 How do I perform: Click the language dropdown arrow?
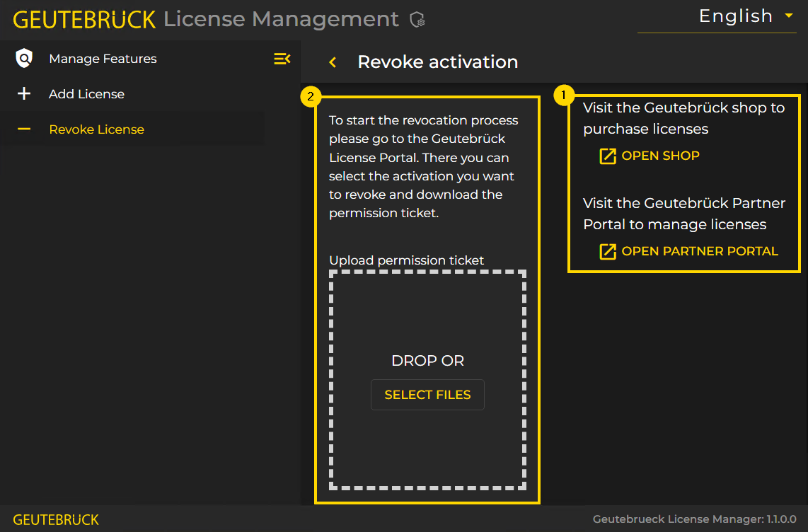(788, 16)
